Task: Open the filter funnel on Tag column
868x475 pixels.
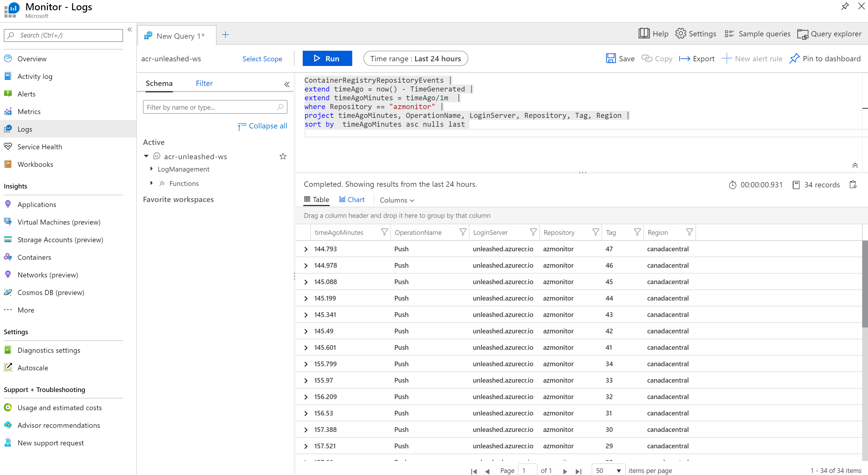Action: tap(636, 232)
